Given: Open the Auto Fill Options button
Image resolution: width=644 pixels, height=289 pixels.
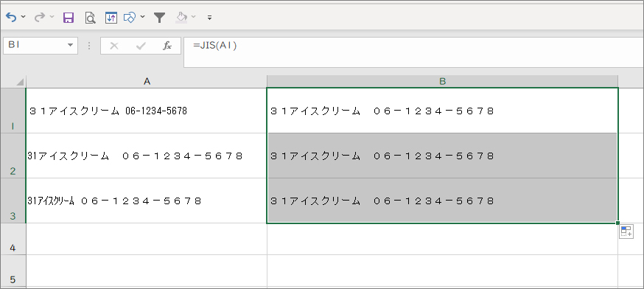Looking at the screenshot, I should click(x=626, y=231).
